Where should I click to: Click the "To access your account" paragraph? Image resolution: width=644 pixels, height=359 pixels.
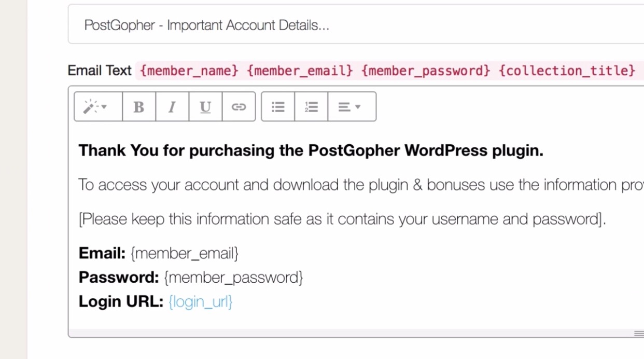[x=358, y=185]
